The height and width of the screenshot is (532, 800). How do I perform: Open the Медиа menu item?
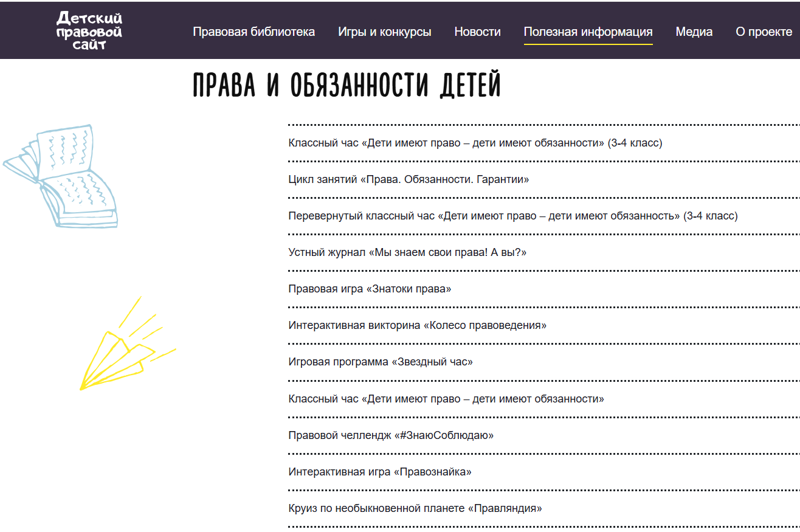pyautogui.click(x=694, y=32)
